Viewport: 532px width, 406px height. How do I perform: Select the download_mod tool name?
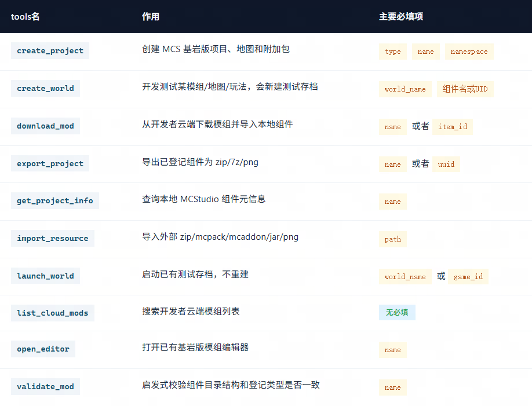45,126
